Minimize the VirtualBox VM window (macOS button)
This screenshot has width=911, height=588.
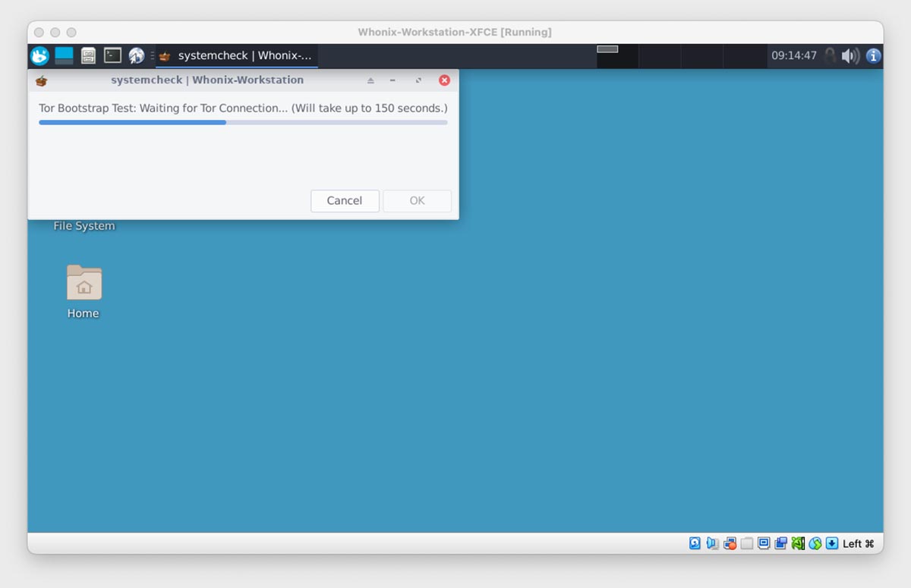tap(55, 33)
